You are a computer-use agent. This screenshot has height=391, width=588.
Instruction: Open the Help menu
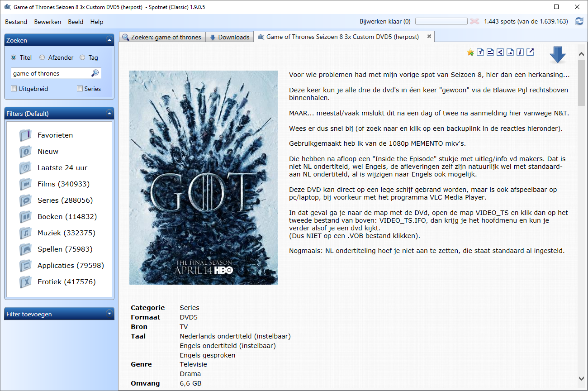[97, 22]
